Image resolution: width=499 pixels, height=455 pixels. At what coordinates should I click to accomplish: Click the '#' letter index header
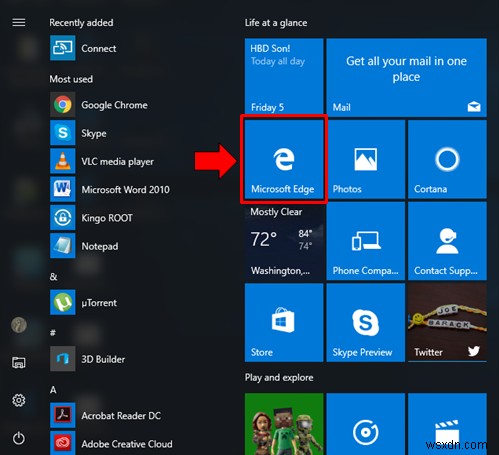[x=53, y=333]
